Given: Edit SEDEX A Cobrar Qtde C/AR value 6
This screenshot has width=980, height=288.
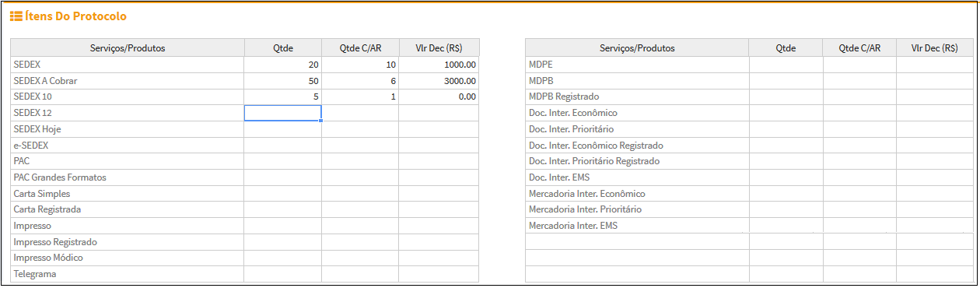Looking at the screenshot, I should [360, 81].
